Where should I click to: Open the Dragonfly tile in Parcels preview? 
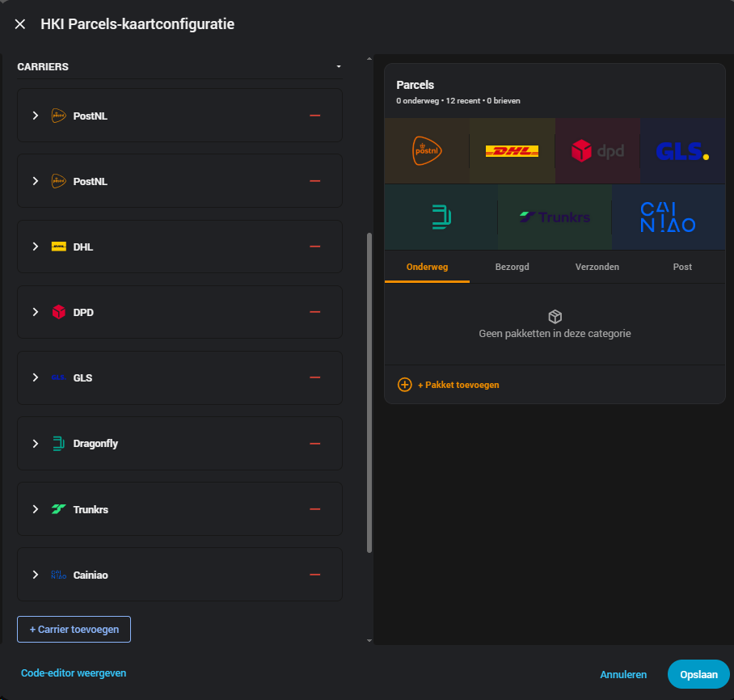pos(441,217)
